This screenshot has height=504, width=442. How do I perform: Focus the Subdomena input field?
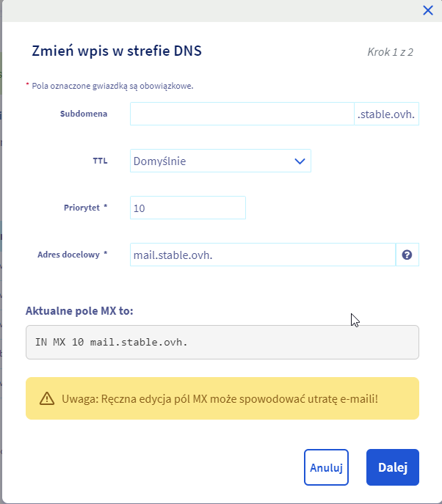pyautogui.click(x=242, y=114)
